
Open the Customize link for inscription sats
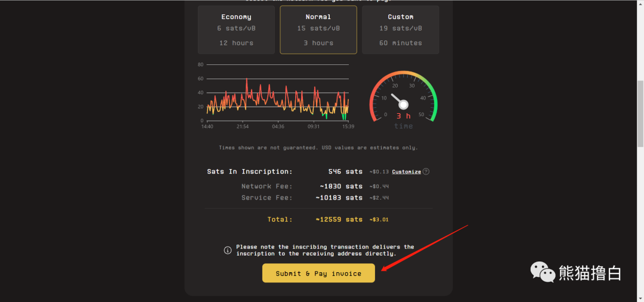pyautogui.click(x=406, y=172)
